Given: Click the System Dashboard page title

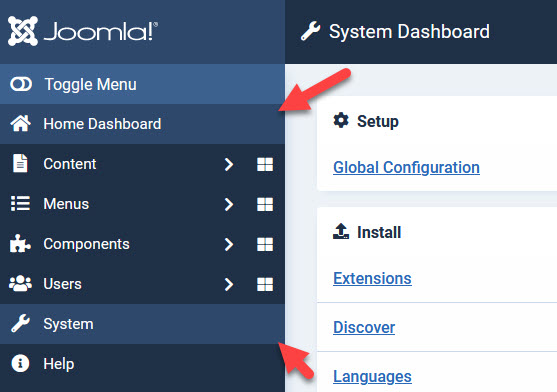Looking at the screenshot, I should 409,32.
